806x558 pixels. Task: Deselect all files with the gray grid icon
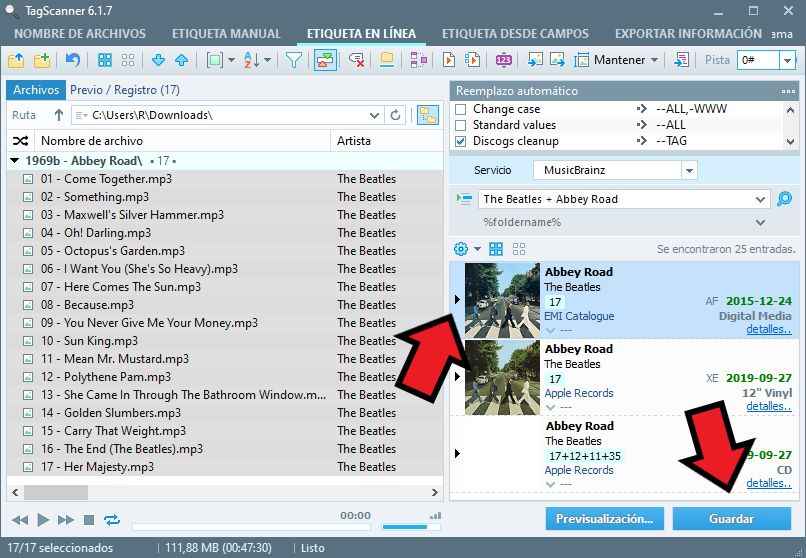[x=128, y=60]
